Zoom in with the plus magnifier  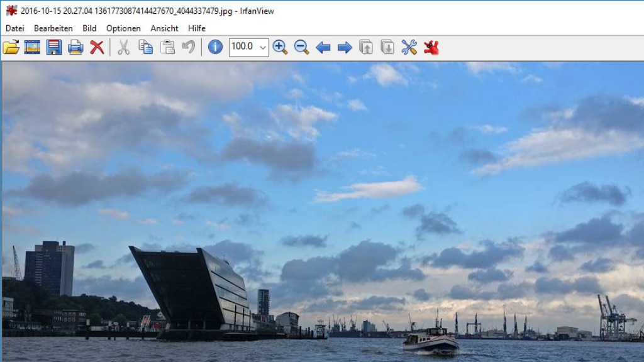[x=280, y=47]
